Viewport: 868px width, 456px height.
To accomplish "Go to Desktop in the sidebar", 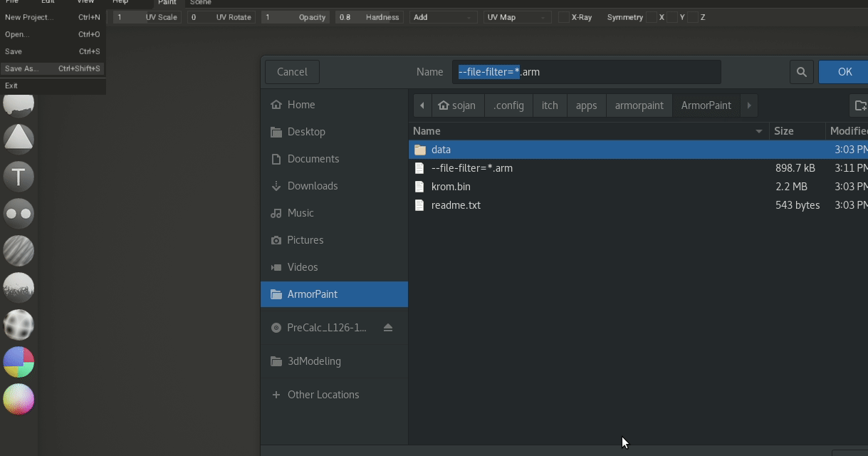I will tap(334, 132).
